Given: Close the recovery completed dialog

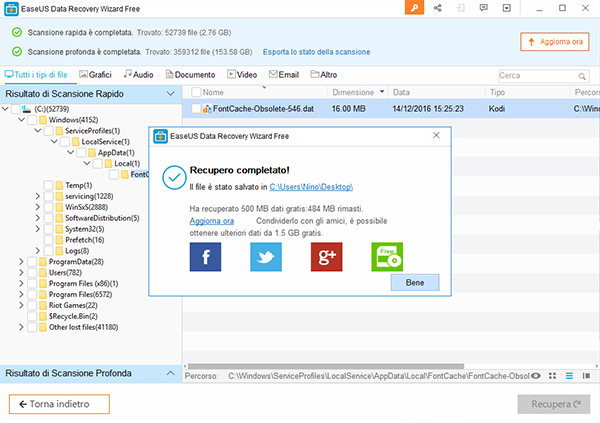Looking at the screenshot, I should [x=436, y=135].
